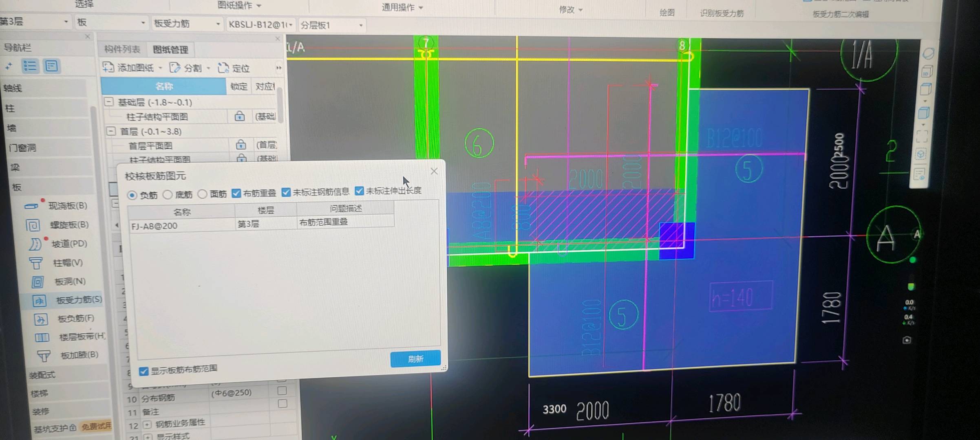Click the orbit view icon on right toolbar
The width and height of the screenshot is (980, 440).
(928, 53)
